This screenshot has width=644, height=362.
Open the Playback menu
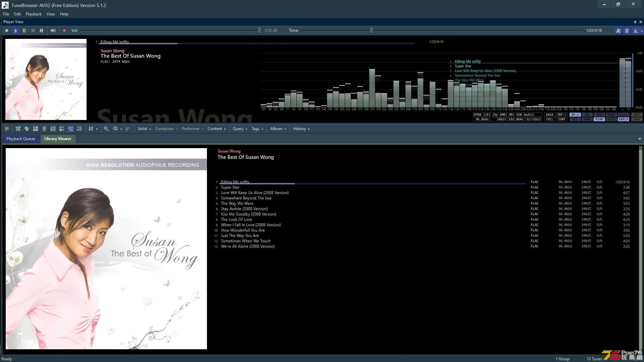34,14
